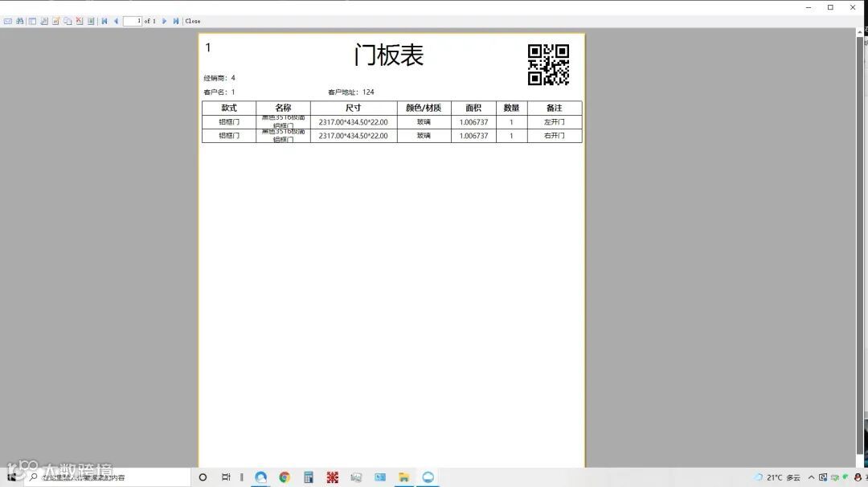This screenshot has height=487, width=868.
Task: Click the size cell in 右开门 row
Action: pyautogui.click(x=353, y=136)
